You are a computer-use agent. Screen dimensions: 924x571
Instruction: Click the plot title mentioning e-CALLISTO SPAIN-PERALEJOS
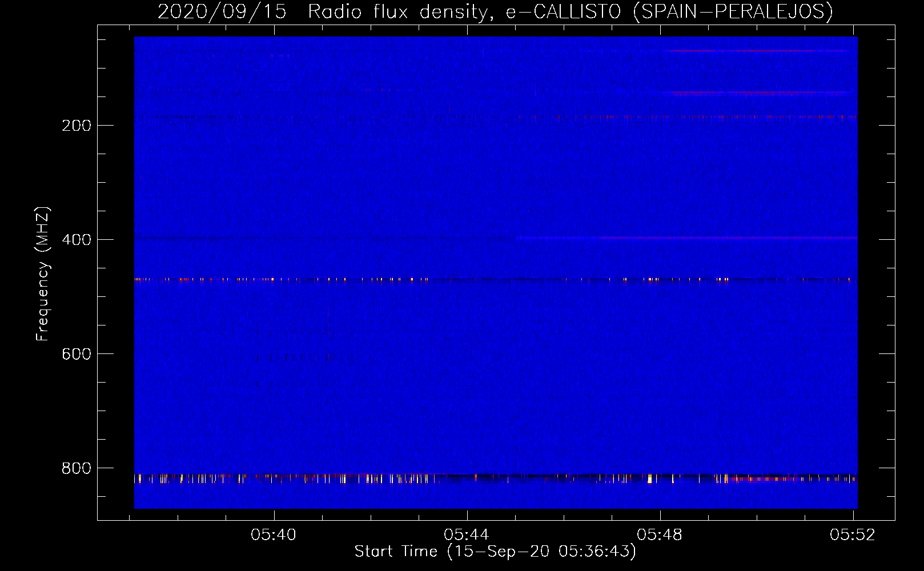495,11
